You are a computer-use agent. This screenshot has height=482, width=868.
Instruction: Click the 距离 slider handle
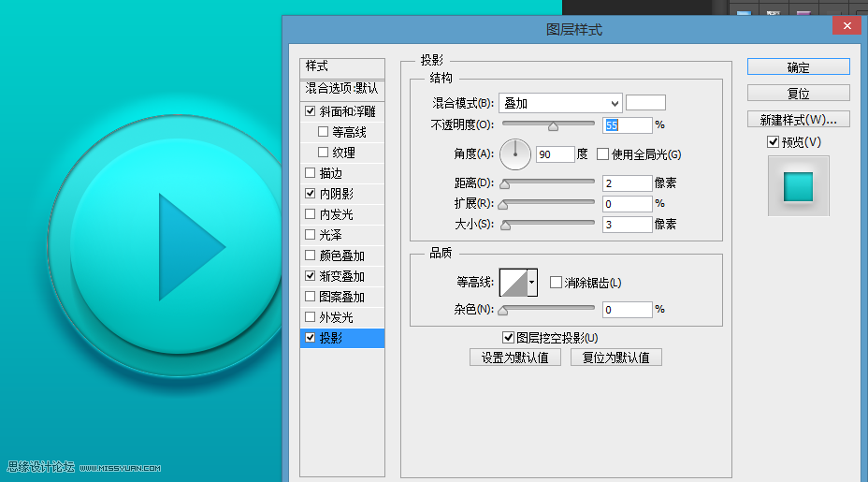point(505,184)
